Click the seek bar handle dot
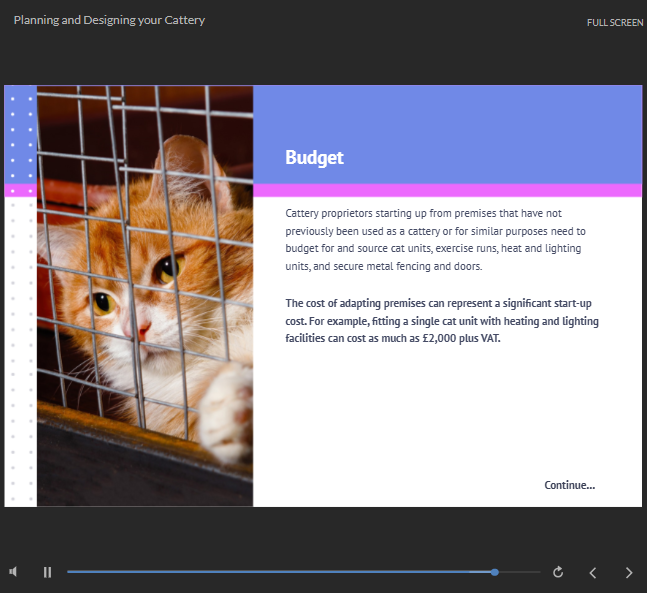The image size is (647, 593). coord(495,572)
